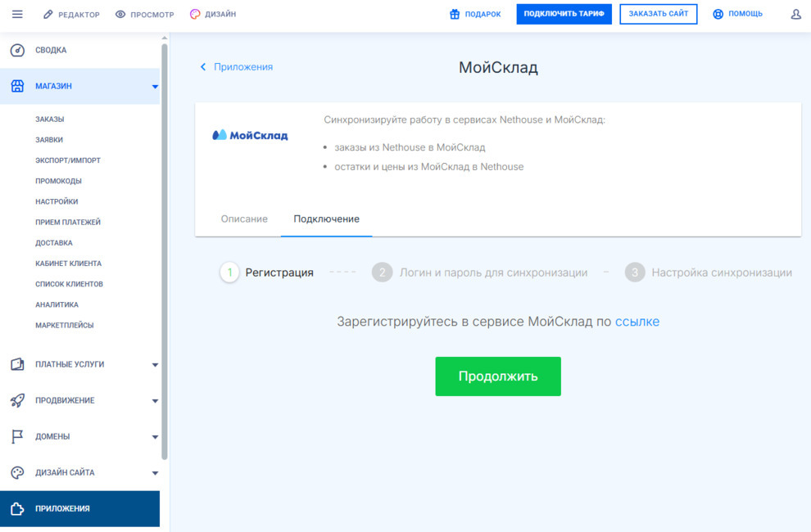
Task: Open Кабинет клиента in sidebar
Action: tap(68, 264)
